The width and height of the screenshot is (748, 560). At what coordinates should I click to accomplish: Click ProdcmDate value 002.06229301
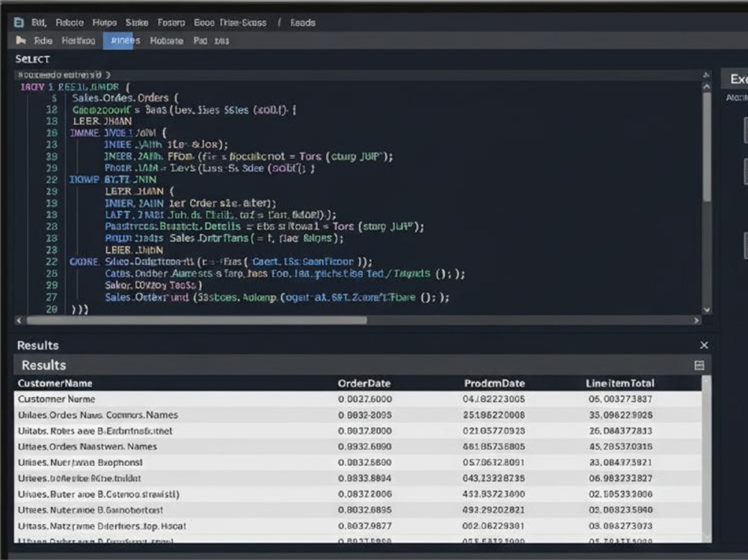pyautogui.click(x=494, y=526)
